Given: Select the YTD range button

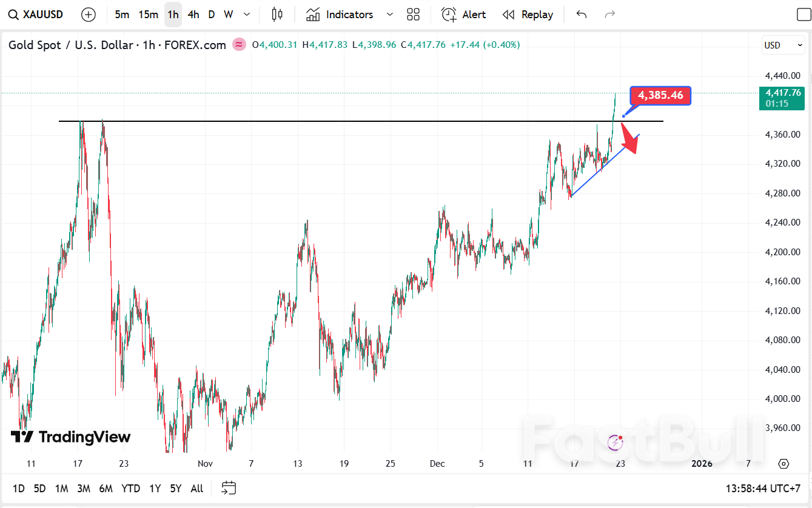Looking at the screenshot, I should [130, 488].
